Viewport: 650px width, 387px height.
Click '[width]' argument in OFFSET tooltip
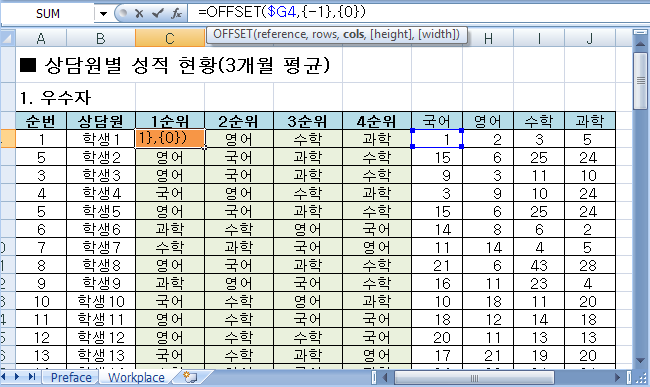(439, 34)
